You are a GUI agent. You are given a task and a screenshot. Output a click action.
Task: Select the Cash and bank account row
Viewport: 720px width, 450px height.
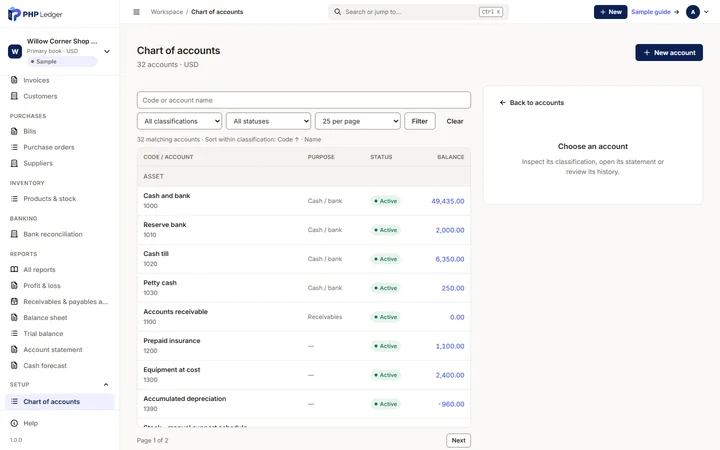(304, 201)
